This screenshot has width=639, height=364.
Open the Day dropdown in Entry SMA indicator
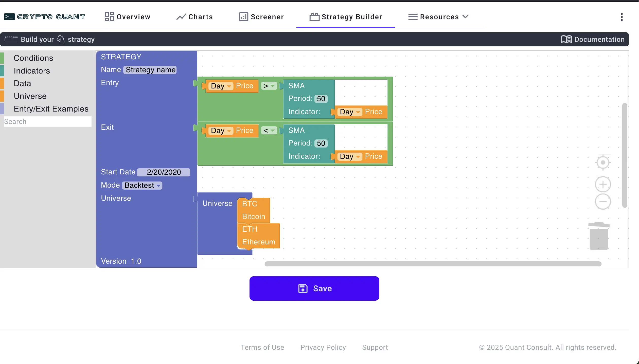click(x=350, y=112)
